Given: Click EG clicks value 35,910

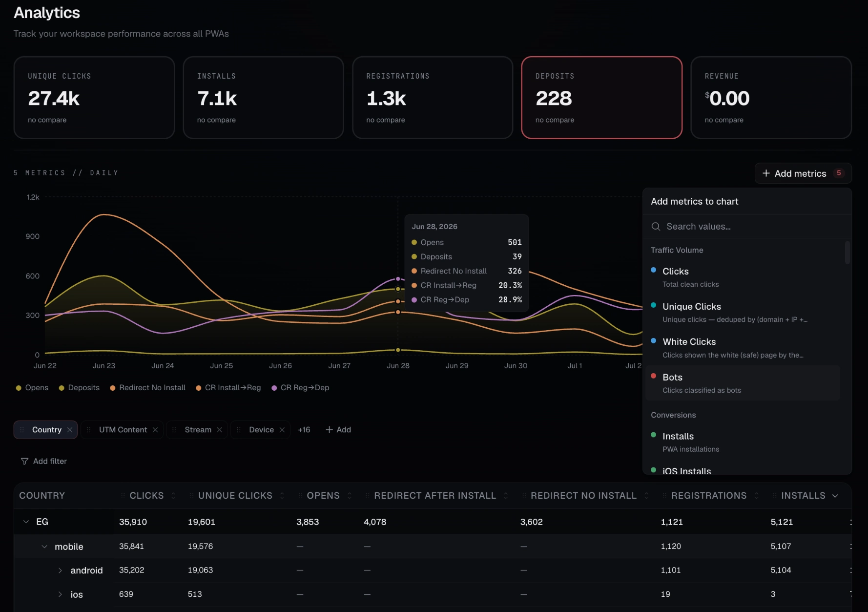Looking at the screenshot, I should [x=133, y=522].
